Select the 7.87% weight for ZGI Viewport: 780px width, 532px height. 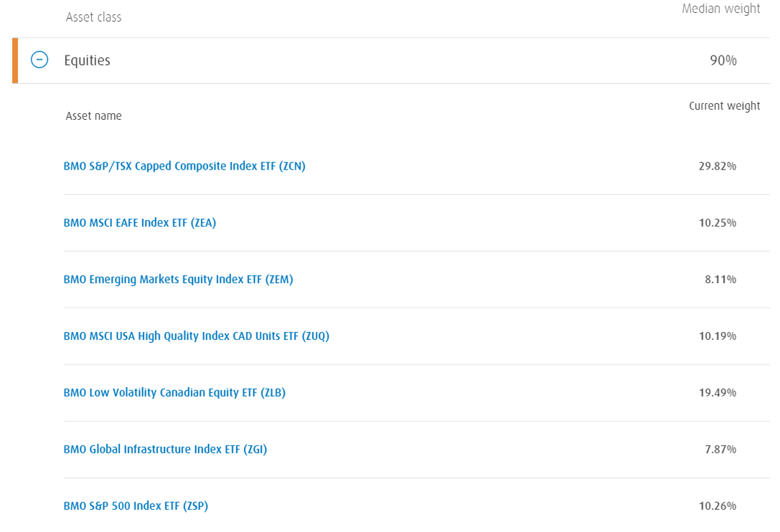720,450
